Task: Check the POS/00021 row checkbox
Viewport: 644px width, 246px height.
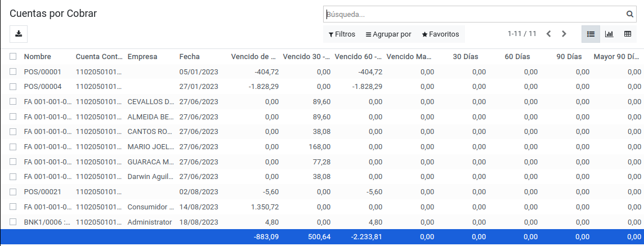Action: pyautogui.click(x=13, y=192)
